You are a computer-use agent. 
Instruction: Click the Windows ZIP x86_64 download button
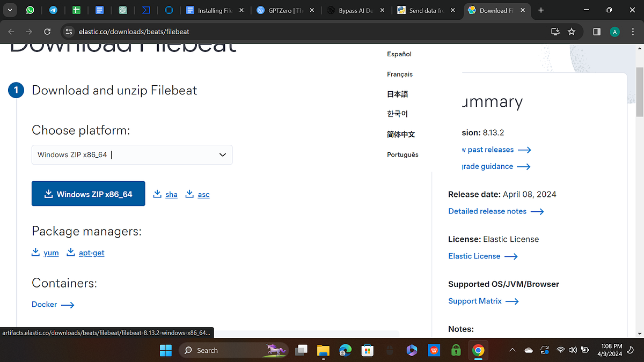click(88, 193)
